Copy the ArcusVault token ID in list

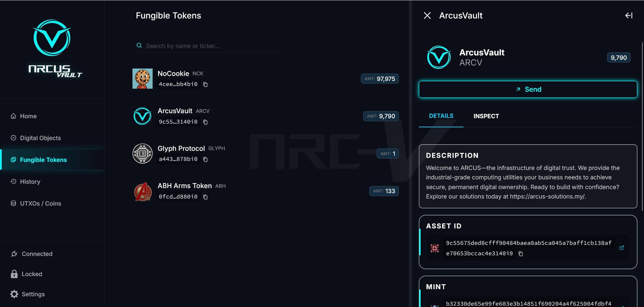click(205, 122)
